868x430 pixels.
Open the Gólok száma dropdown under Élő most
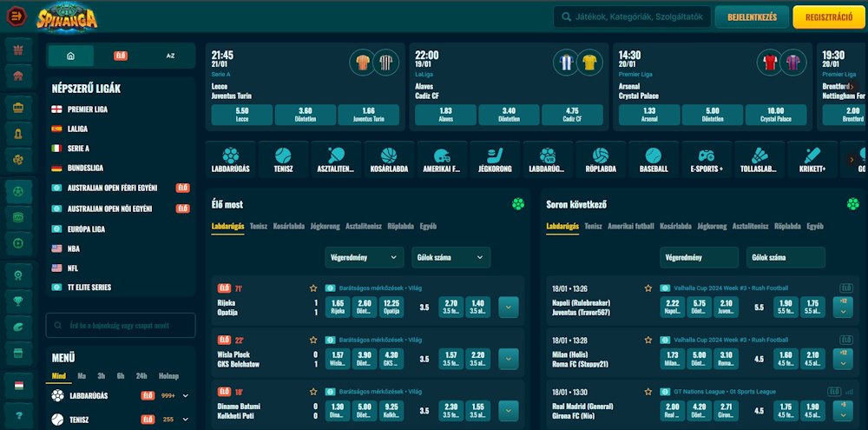450,257
